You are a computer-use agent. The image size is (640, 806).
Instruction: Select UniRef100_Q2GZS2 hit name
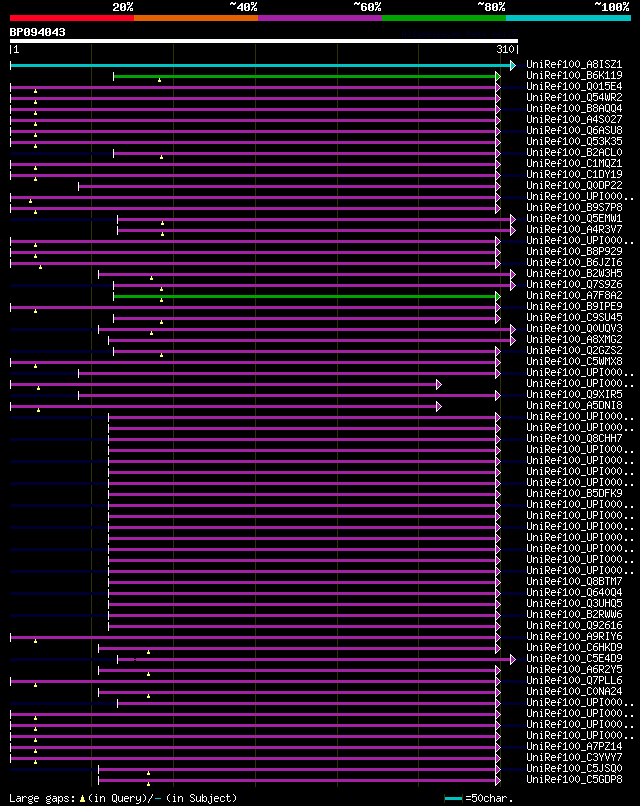[x=574, y=351]
